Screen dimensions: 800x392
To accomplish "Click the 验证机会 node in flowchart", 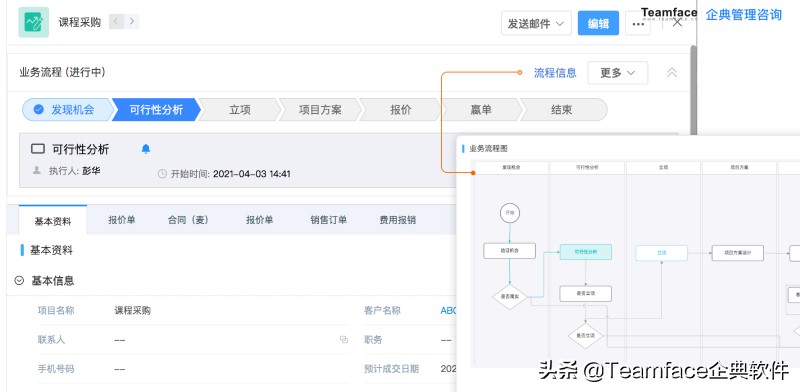I will [x=510, y=251].
